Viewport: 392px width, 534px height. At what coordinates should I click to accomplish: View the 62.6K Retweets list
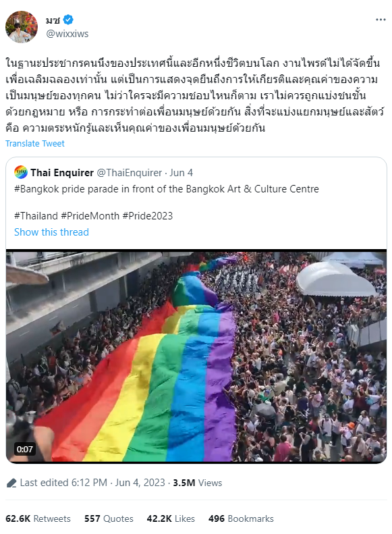(38, 518)
